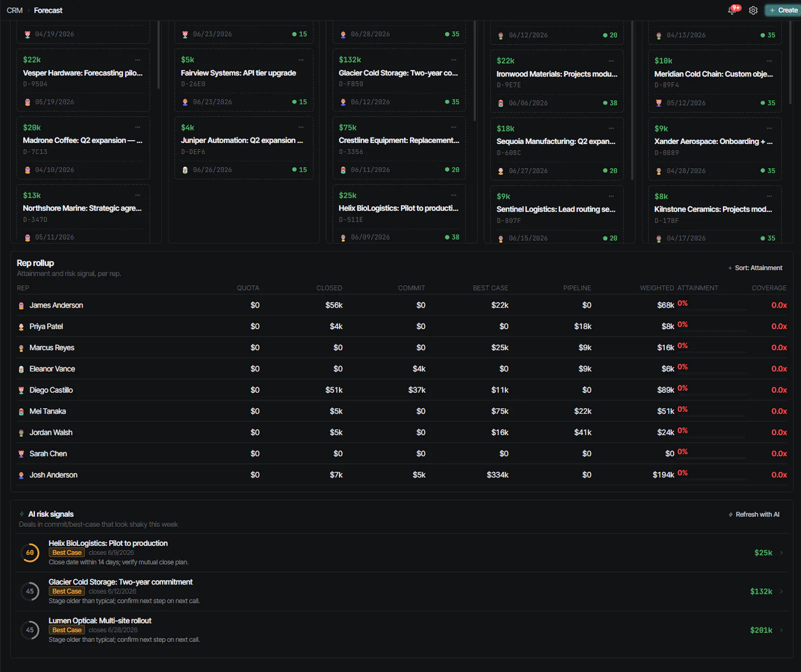Open more options on Helix BioLogistics card

click(454, 196)
